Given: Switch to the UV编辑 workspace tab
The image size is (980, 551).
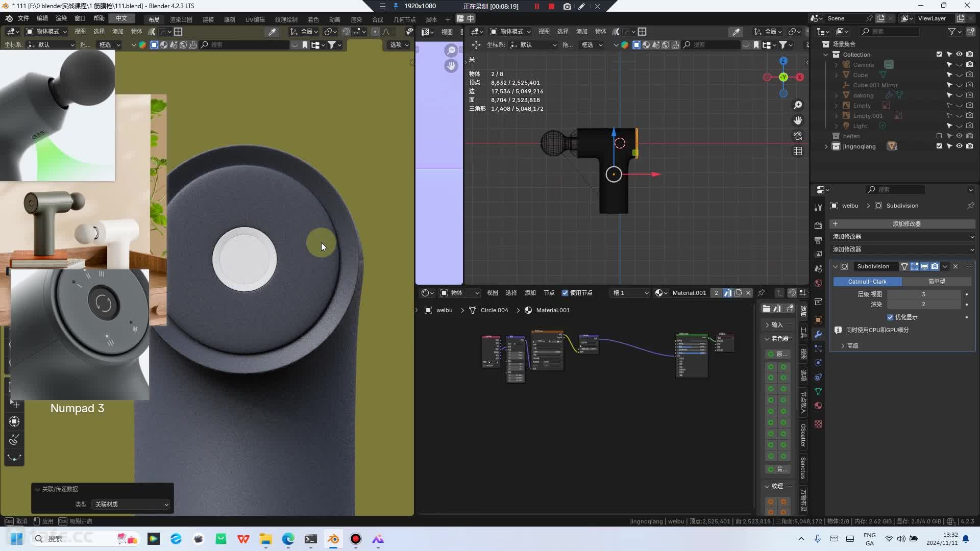Looking at the screenshot, I should pyautogui.click(x=255, y=19).
